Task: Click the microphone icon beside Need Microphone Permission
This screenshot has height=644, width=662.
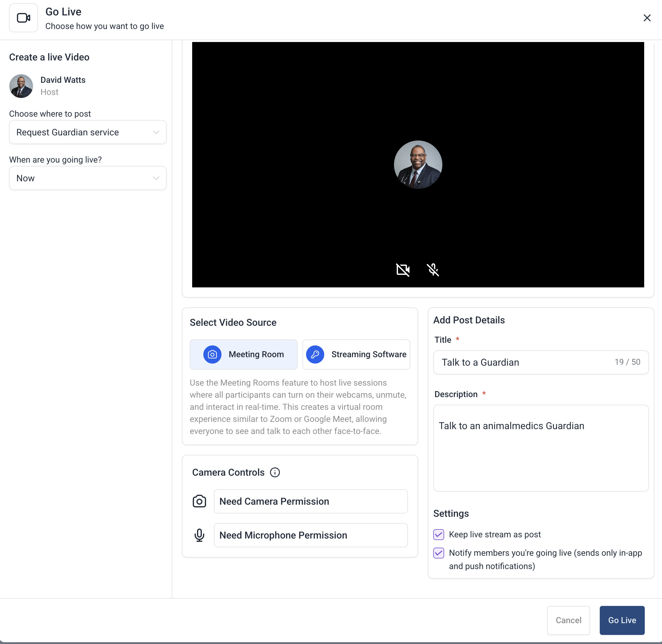Action: [199, 535]
